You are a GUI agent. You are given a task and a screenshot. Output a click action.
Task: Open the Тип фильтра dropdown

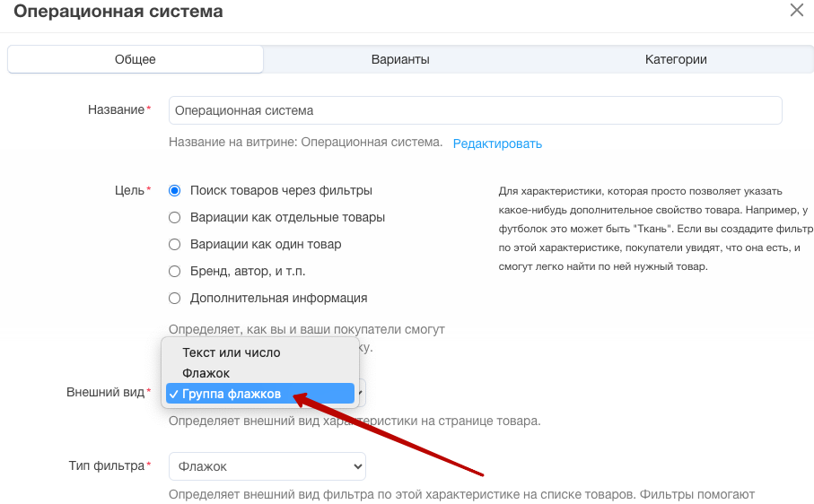[x=267, y=466]
